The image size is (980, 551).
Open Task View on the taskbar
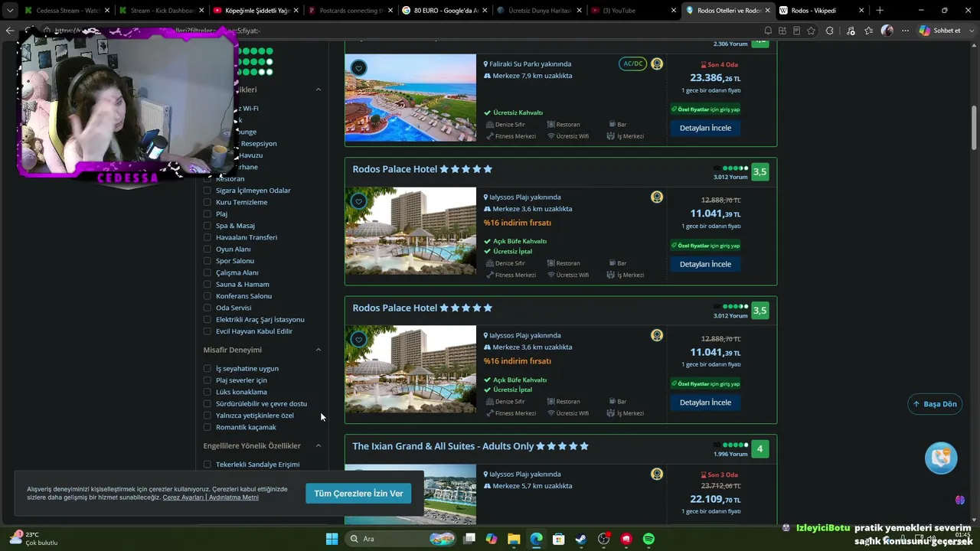[x=469, y=539]
